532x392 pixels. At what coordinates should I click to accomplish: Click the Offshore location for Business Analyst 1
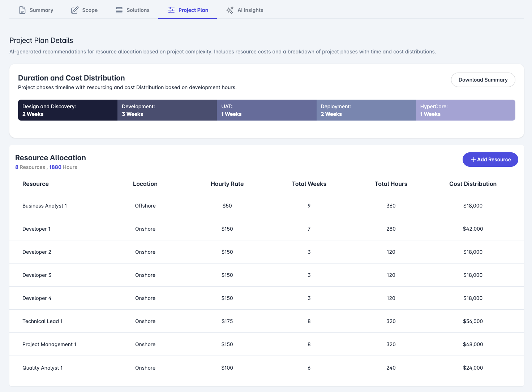point(145,206)
